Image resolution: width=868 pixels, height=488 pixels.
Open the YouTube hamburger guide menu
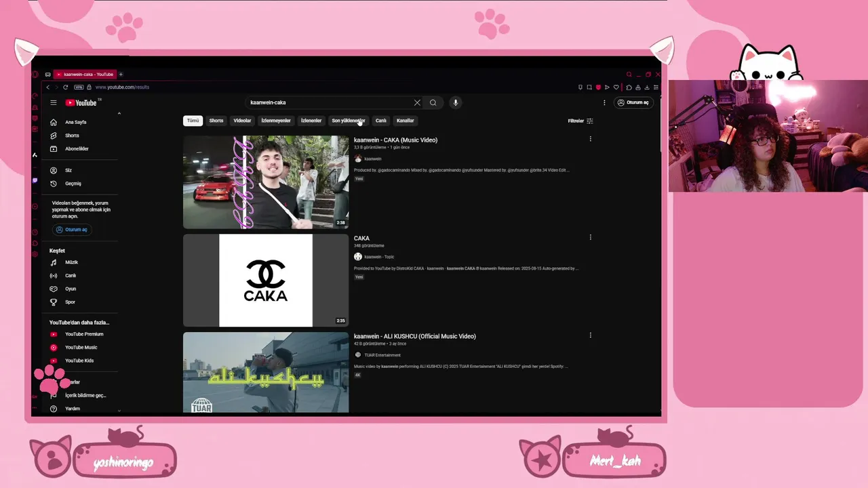54,103
